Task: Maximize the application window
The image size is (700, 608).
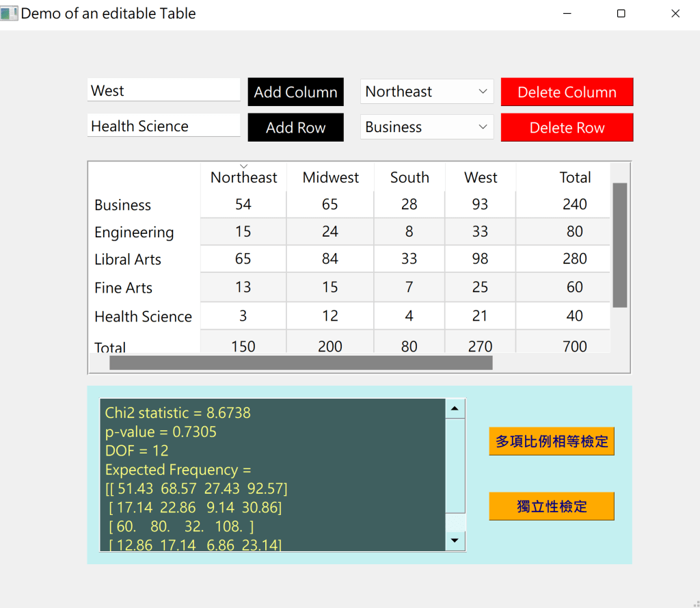Action: point(621,14)
